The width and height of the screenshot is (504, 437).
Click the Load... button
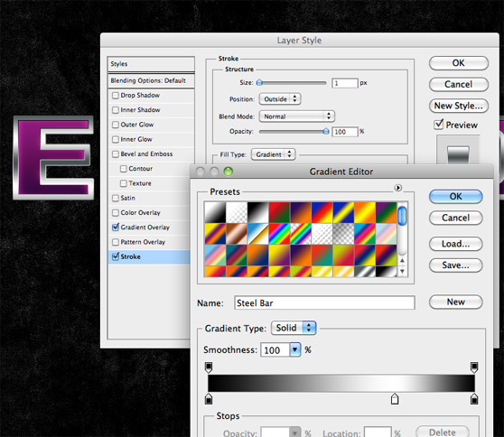click(x=456, y=244)
